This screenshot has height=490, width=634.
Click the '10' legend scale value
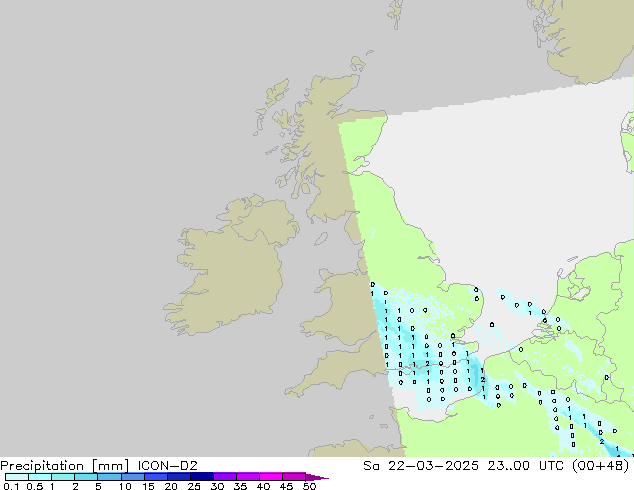click(x=125, y=486)
